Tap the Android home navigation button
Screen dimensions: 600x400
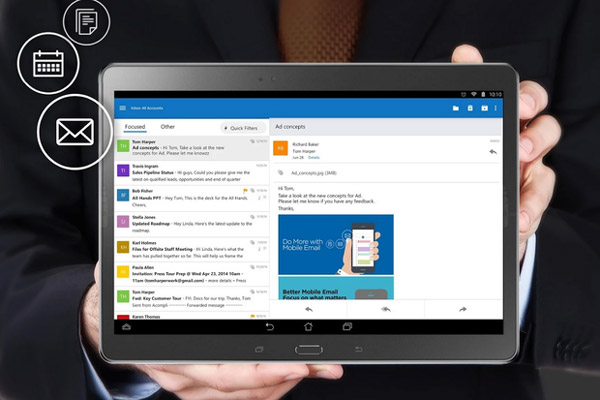click(308, 327)
